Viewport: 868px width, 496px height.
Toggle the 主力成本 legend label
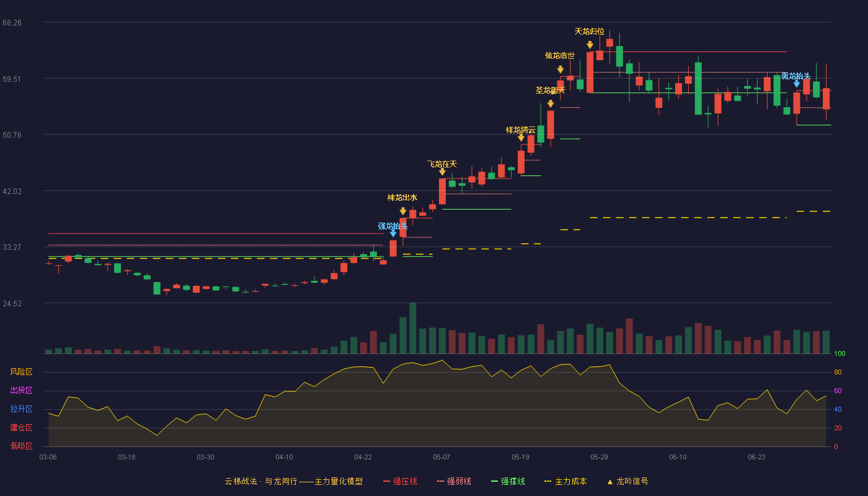coord(570,481)
